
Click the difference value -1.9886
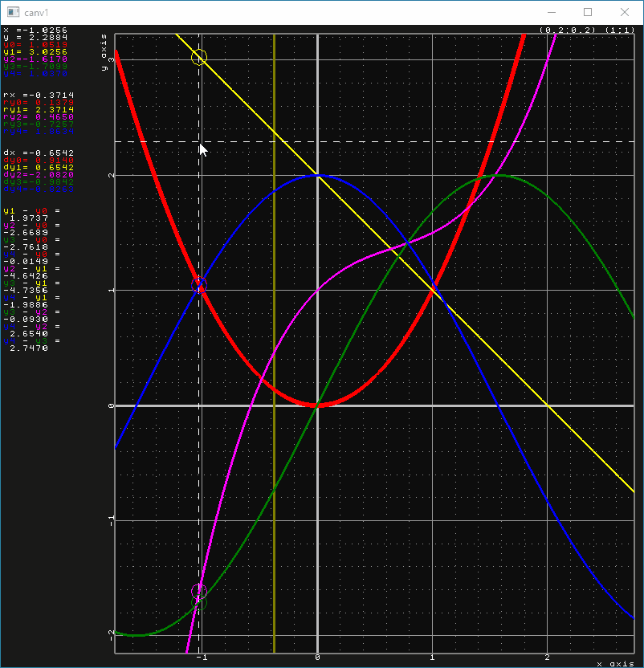pyautogui.click(x=26, y=305)
